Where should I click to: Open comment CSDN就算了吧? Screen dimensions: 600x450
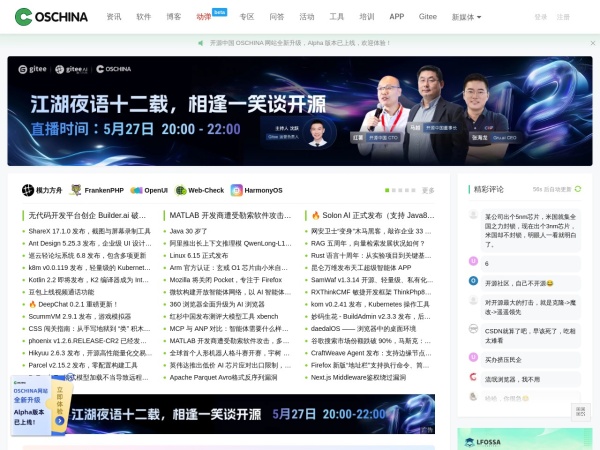tap(530, 336)
